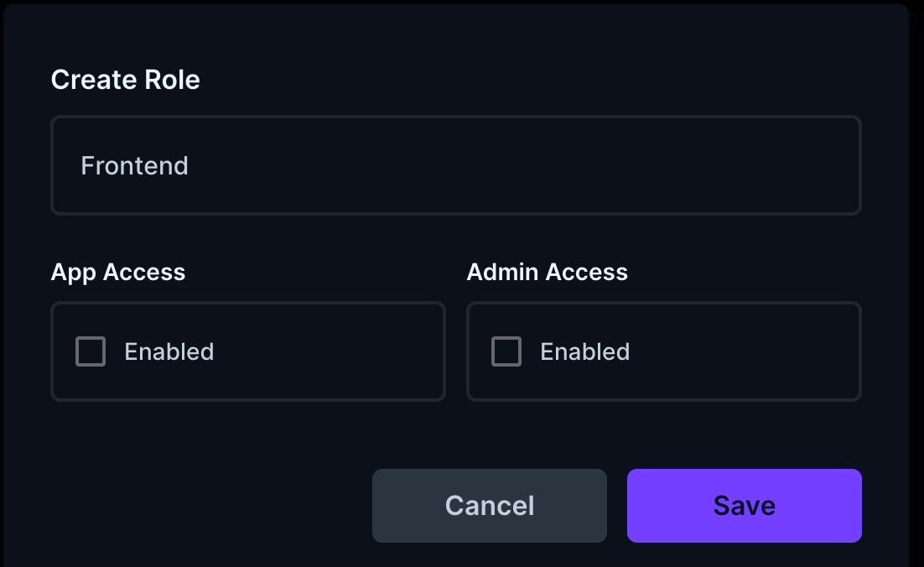Focus the text box showing Frontend
This screenshot has height=567, width=924.
456,165
